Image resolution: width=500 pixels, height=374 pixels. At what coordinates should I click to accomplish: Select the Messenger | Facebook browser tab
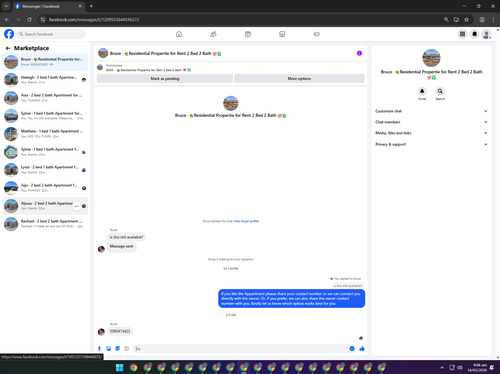pos(48,6)
